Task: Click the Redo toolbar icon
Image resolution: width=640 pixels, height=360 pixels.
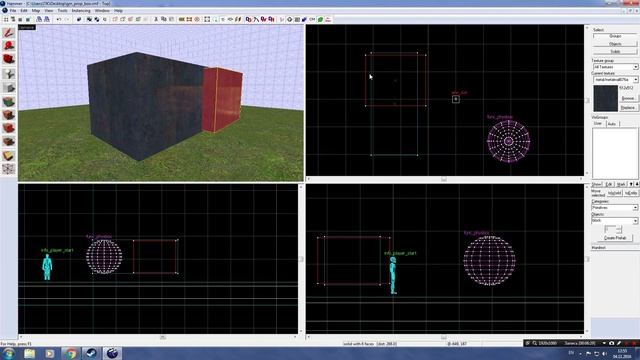Action: pyautogui.click(x=67, y=19)
